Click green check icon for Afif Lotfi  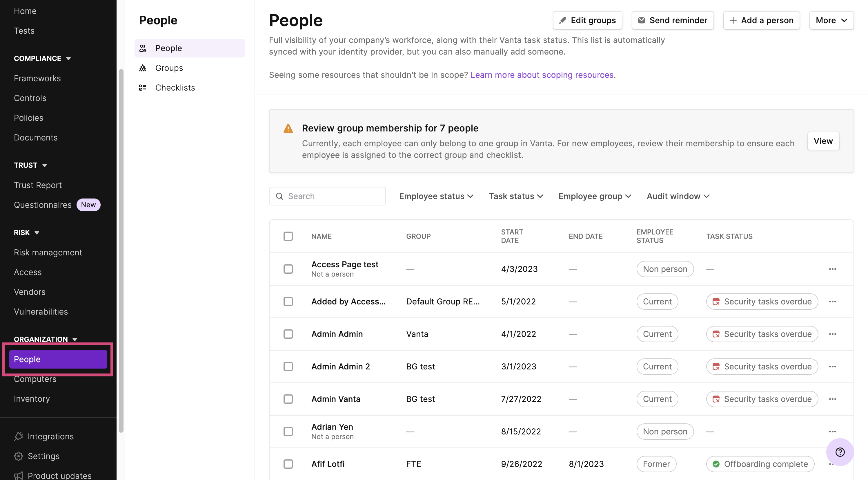716,464
